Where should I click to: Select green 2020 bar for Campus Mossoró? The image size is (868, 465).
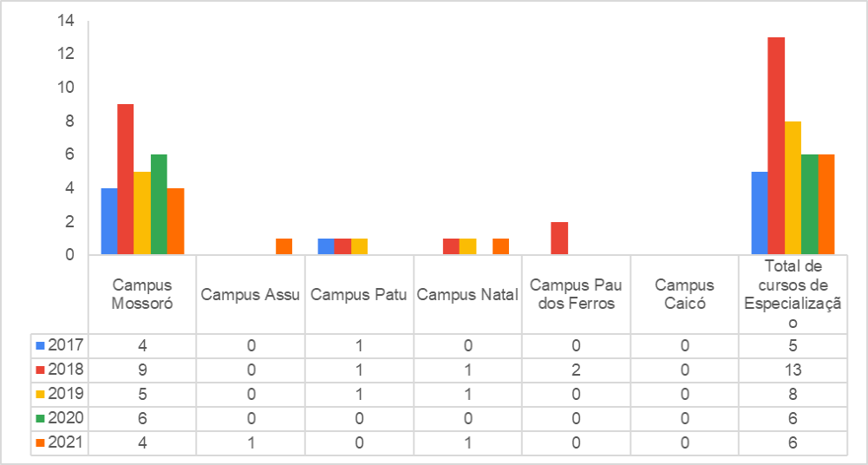tap(159, 205)
